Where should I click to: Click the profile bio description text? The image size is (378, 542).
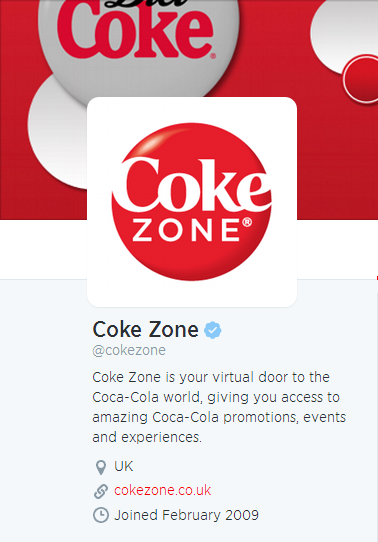coord(219,407)
